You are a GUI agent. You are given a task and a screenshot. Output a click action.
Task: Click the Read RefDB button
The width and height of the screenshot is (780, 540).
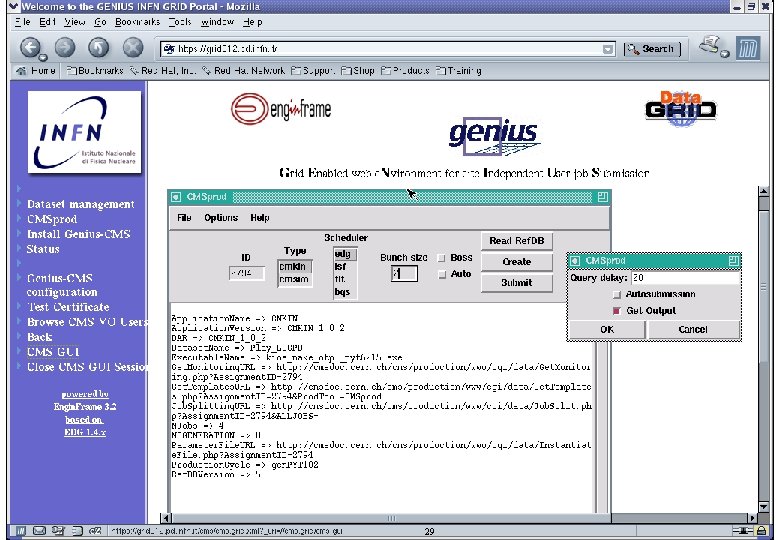coord(517,241)
